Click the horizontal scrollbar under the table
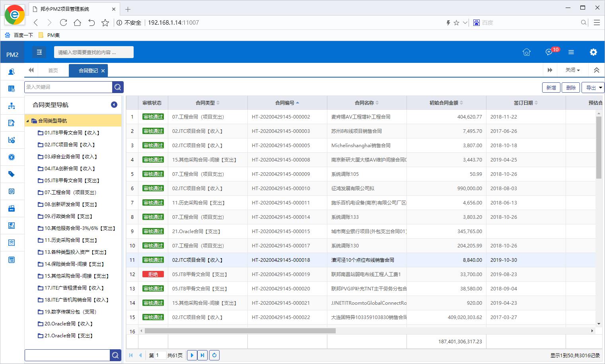Image resolution: width=605 pixels, height=364 pixels. pos(240,331)
